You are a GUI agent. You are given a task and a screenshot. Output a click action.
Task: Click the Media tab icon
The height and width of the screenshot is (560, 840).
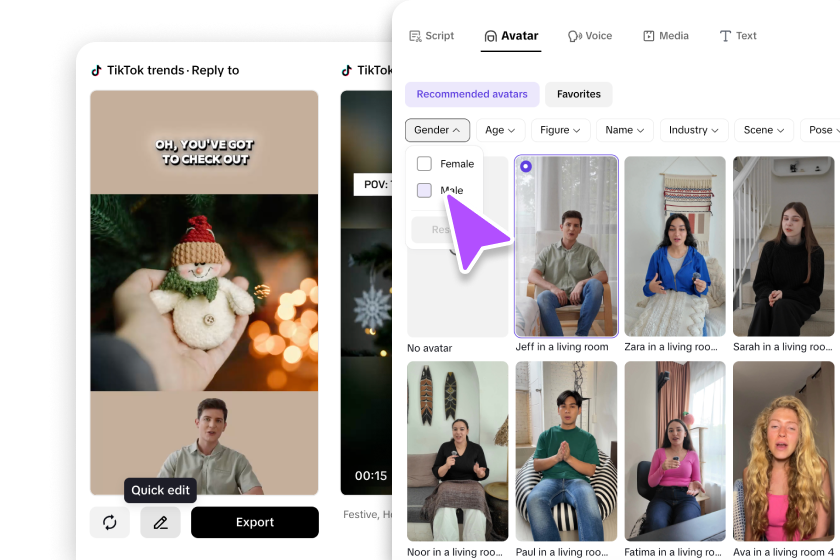649,36
